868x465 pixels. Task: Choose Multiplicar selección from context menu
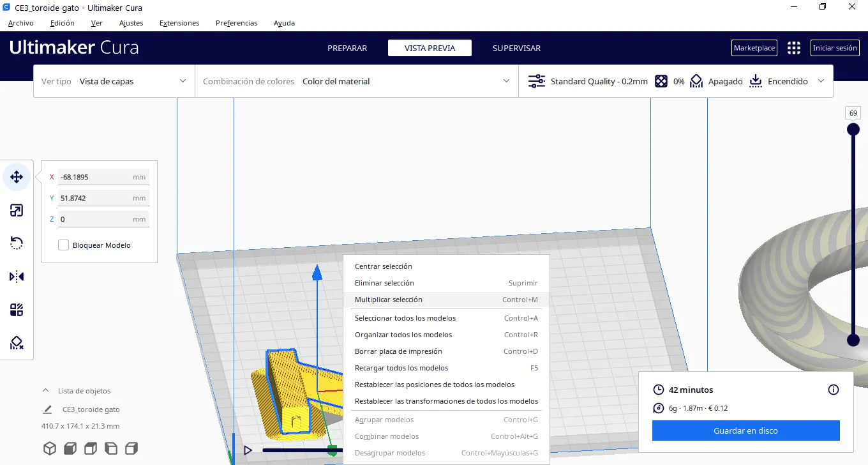pos(389,300)
